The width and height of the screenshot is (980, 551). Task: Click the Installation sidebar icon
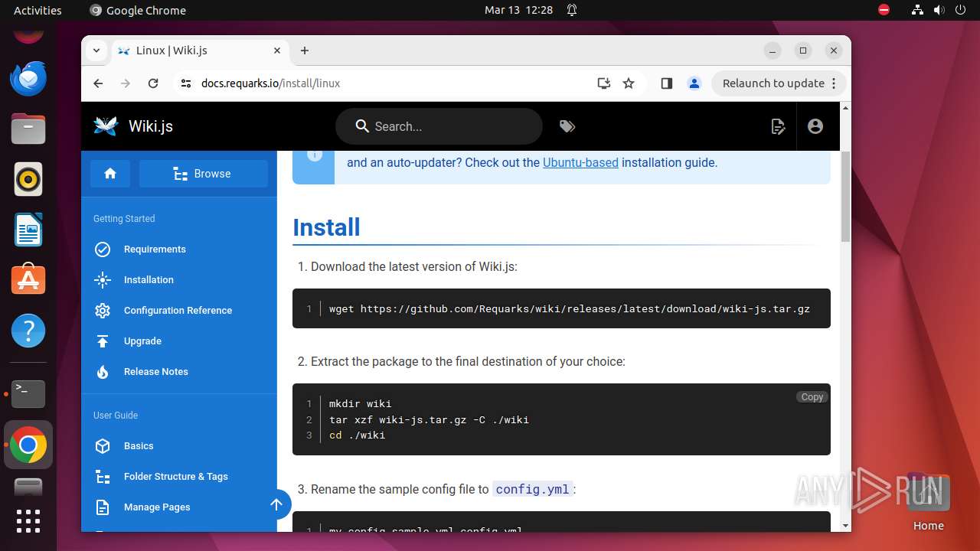coord(103,280)
